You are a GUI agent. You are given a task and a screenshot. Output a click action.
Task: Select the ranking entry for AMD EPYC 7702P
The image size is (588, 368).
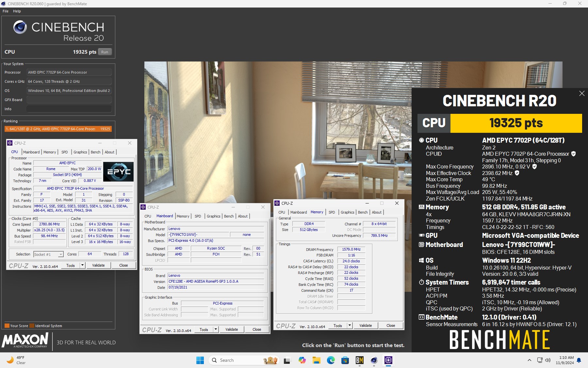58,129
